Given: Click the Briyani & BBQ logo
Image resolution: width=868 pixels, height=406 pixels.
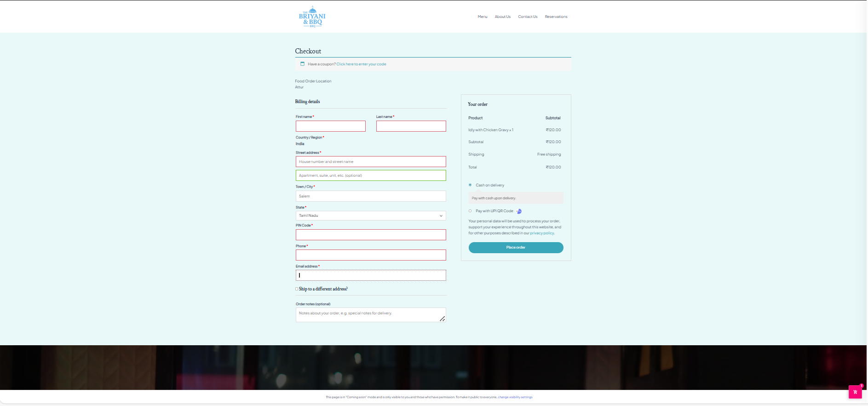Looking at the screenshot, I should (312, 17).
